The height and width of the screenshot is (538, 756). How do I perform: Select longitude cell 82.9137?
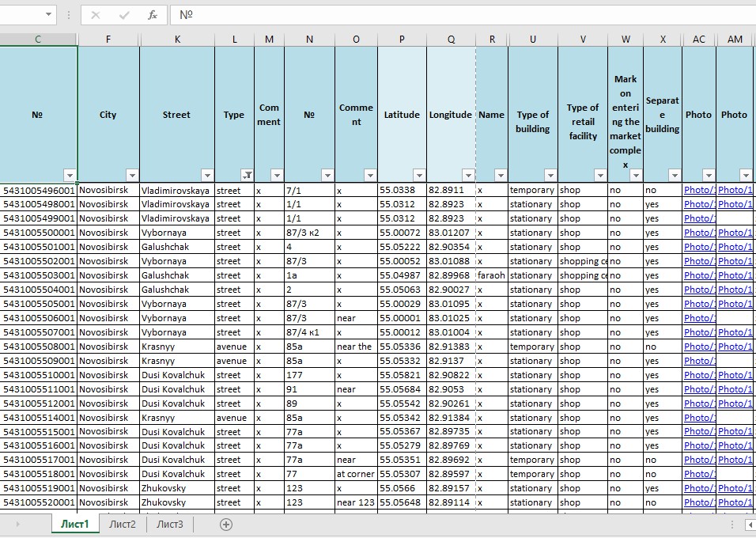coord(451,361)
